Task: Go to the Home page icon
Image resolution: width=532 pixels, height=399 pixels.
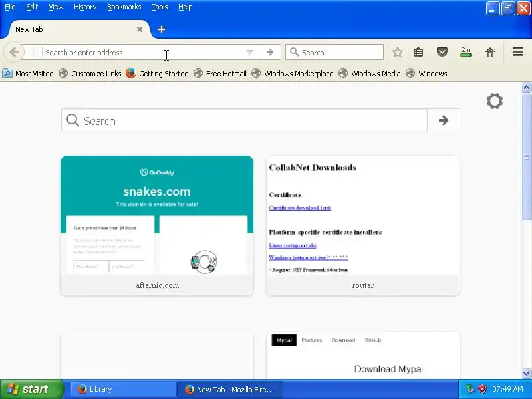Action: point(490,53)
